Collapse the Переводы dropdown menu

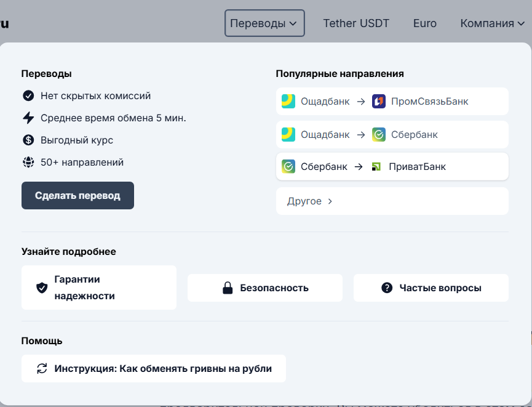[264, 23]
